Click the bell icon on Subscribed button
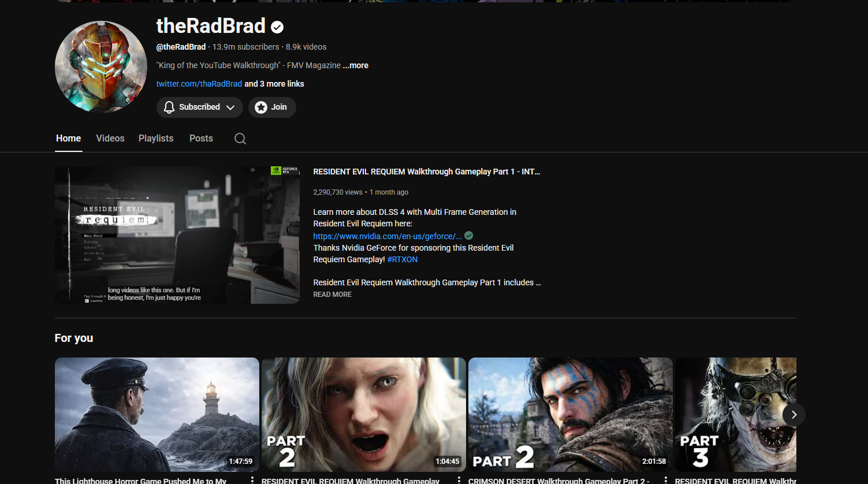The image size is (868, 484). point(169,107)
